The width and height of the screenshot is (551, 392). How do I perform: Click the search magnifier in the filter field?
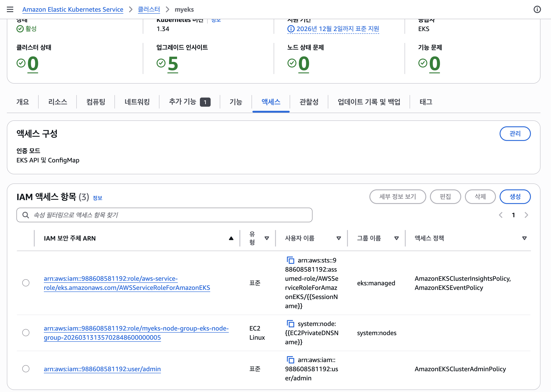(26, 215)
